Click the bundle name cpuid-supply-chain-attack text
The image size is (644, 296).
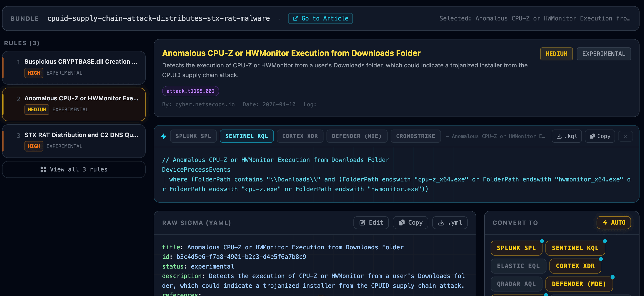[x=158, y=18]
